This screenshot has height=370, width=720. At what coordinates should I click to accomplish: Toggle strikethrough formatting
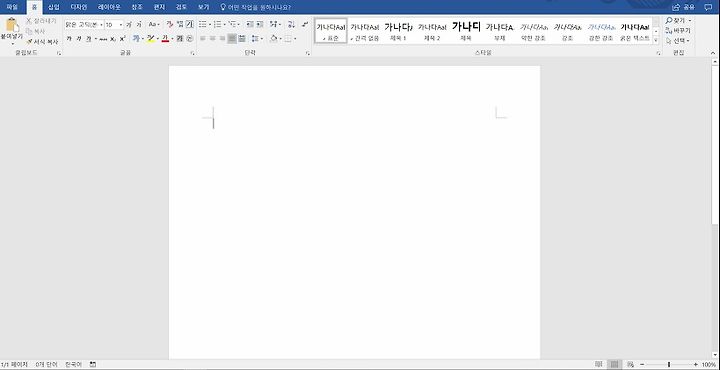coord(103,39)
